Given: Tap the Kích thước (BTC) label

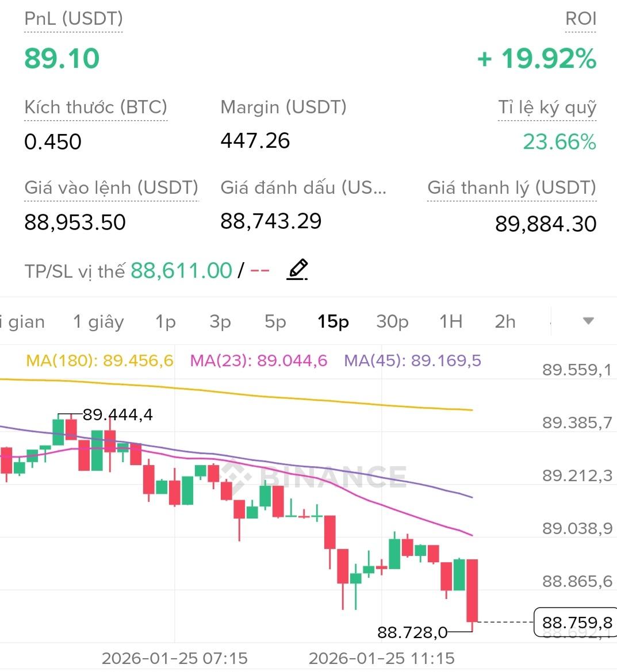Looking at the screenshot, I should [95, 107].
